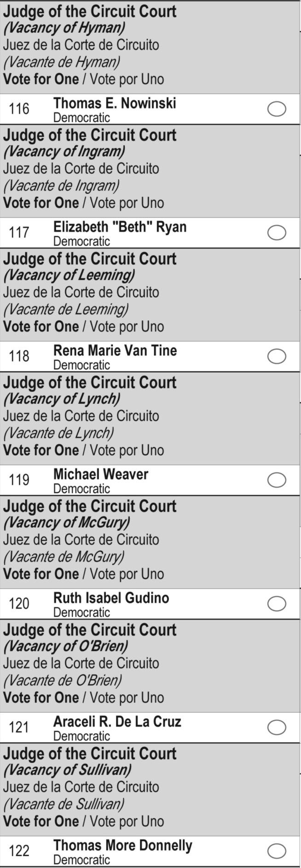Click ballot number 119
This screenshot has width=301, height=868.
[19, 480]
